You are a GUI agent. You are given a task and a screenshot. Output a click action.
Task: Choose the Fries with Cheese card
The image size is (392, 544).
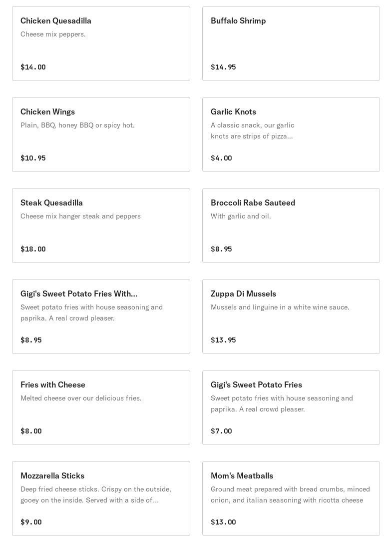(101, 407)
